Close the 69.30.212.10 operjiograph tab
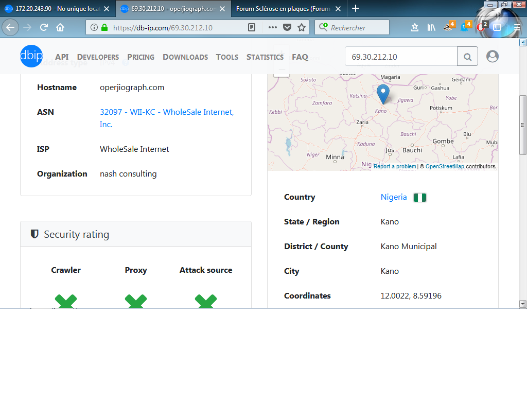The height and width of the screenshot is (420, 527). point(222,9)
